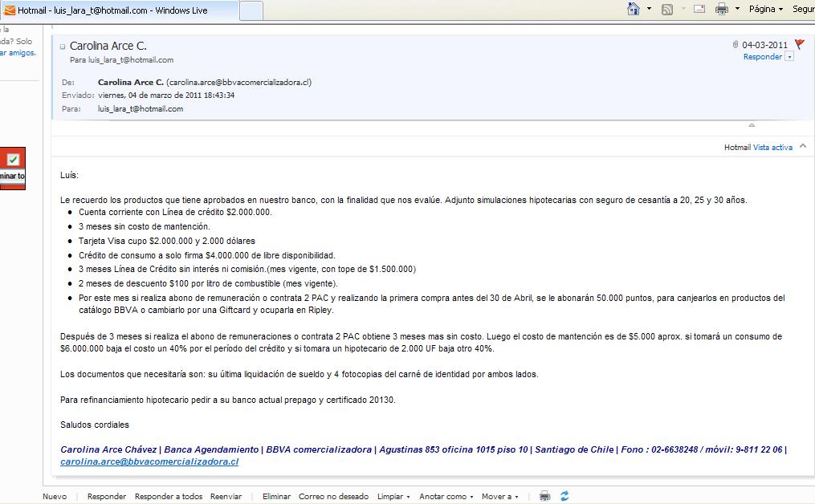
Task: Click Reenviar to forward the message
Action: 226,496
